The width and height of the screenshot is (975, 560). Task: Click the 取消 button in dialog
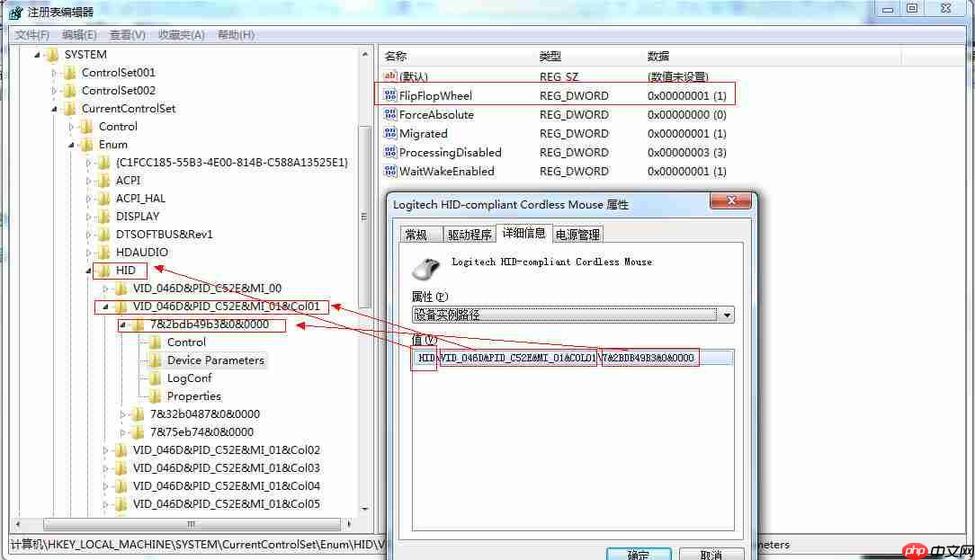(711, 554)
